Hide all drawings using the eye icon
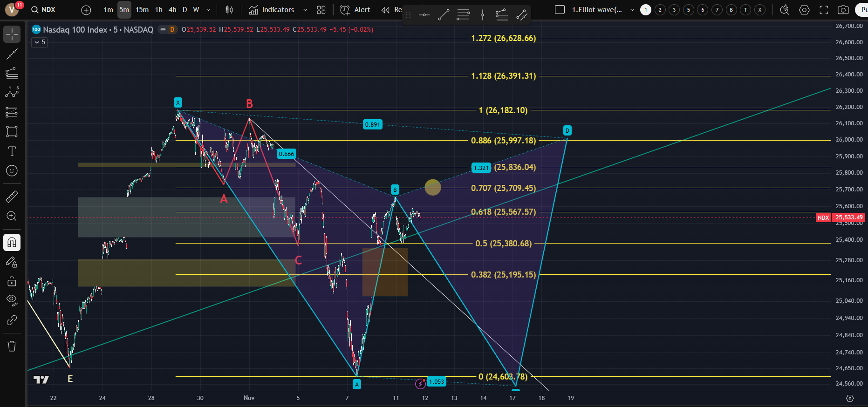Screen dimensions: 868x407 12,299
